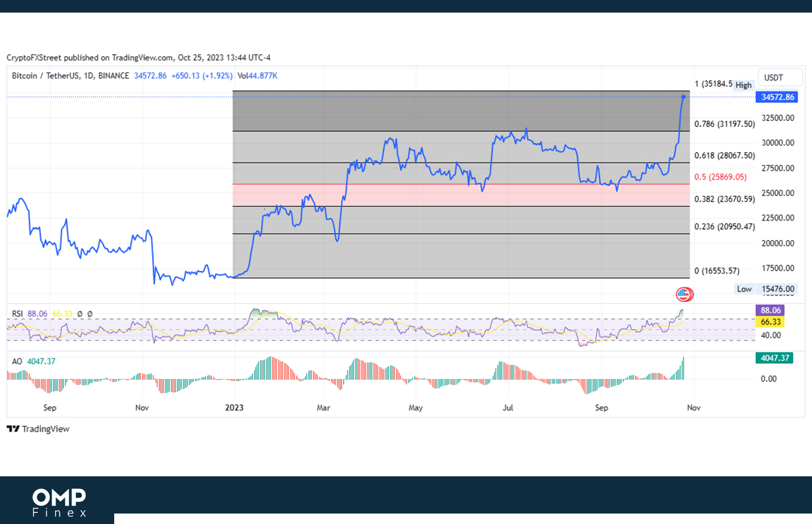Click the Jul time axis label
The width and height of the screenshot is (812, 524).
pyautogui.click(x=508, y=408)
